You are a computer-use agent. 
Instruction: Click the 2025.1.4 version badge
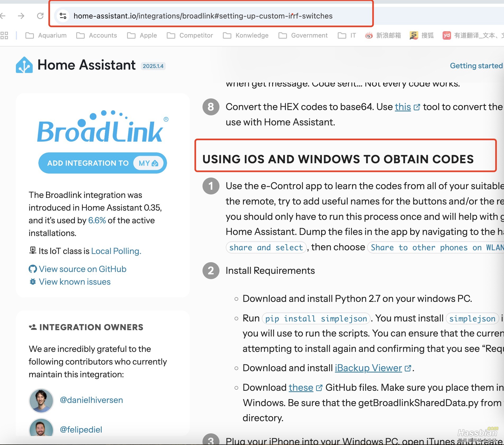(153, 66)
